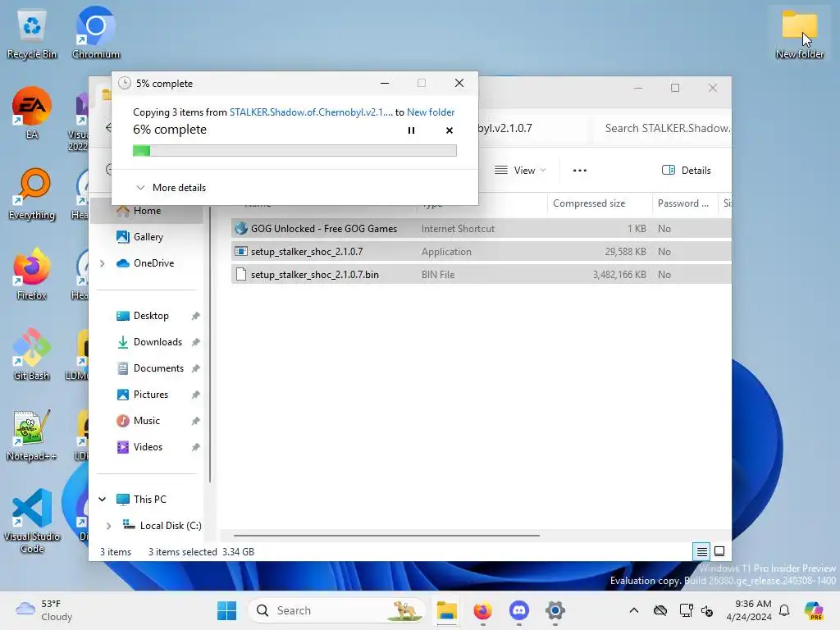The width and height of the screenshot is (840, 630).
Task: Open the Windows Start menu
Action: (226, 610)
